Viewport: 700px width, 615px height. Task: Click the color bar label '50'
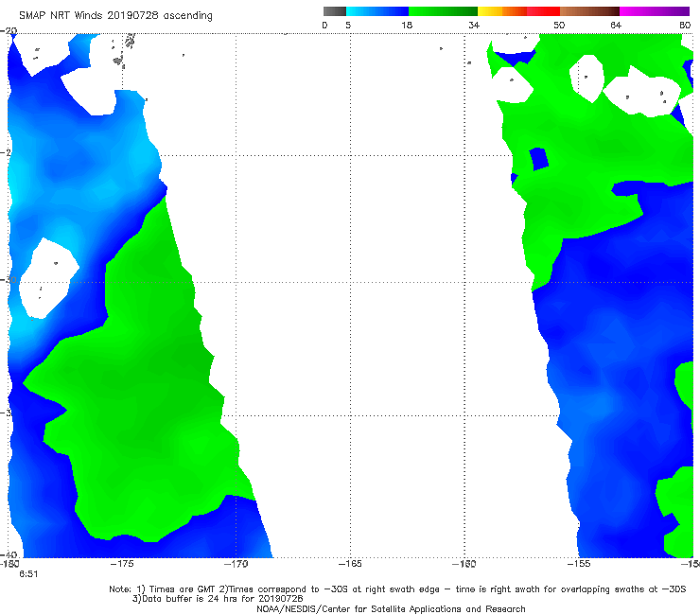[559, 25]
